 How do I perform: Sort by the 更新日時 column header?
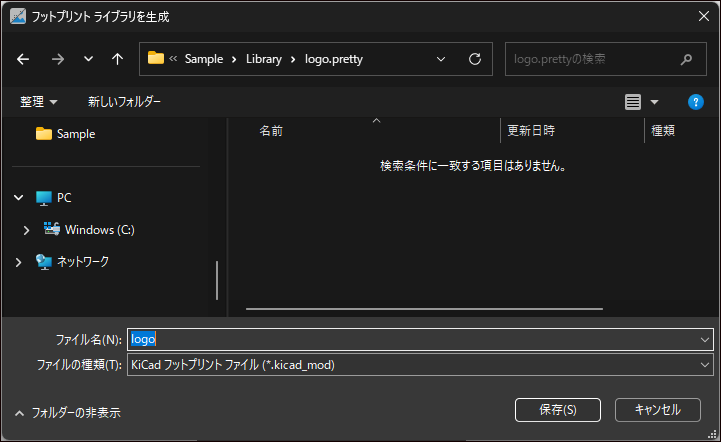[x=531, y=131]
